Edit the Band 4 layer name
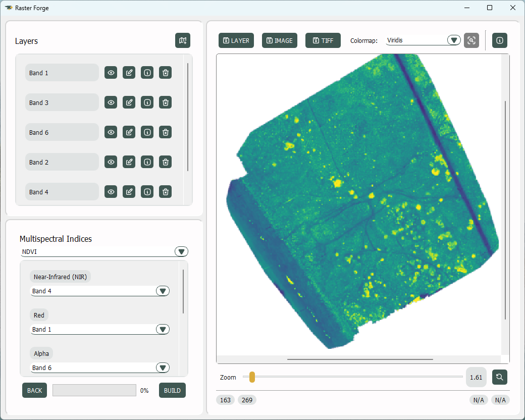Viewport: 525px width, 420px height. coord(129,192)
